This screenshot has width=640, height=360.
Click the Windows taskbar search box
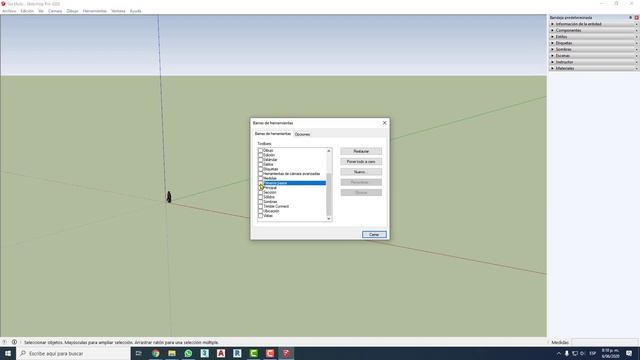(x=73, y=353)
